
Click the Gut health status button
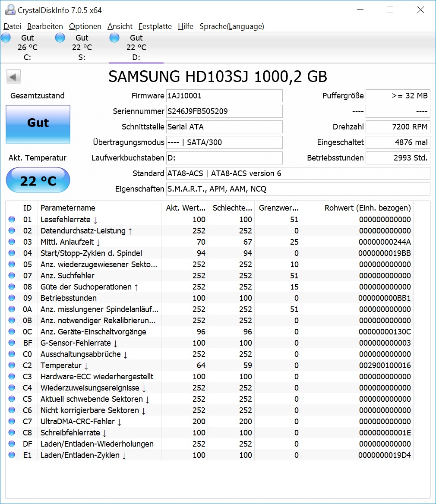click(x=38, y=124)
